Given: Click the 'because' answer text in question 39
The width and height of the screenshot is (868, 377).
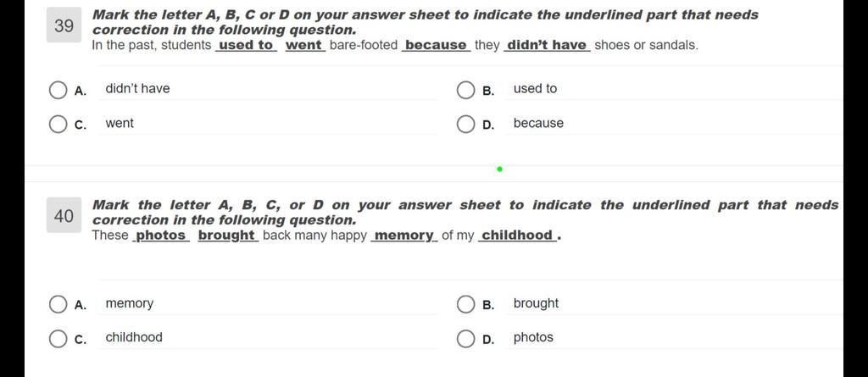Looking at the screenshot, I should click(538, 123).
